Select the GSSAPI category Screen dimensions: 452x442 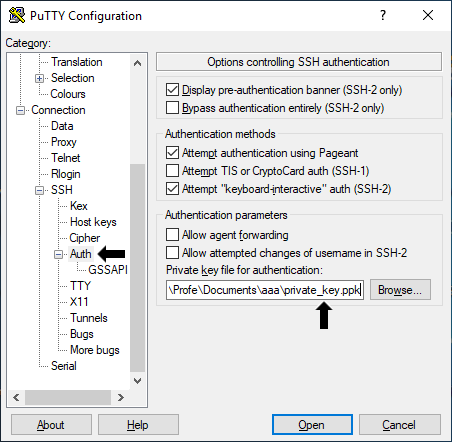[x=108, y=270]
